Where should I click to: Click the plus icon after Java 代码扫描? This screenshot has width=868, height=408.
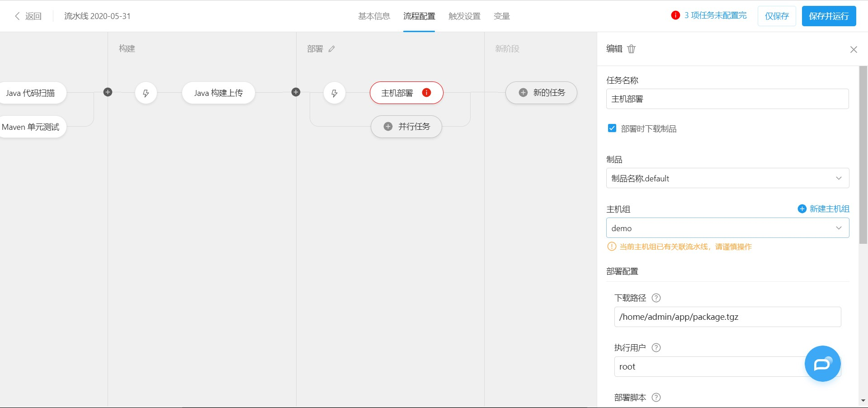pos(108,92)
